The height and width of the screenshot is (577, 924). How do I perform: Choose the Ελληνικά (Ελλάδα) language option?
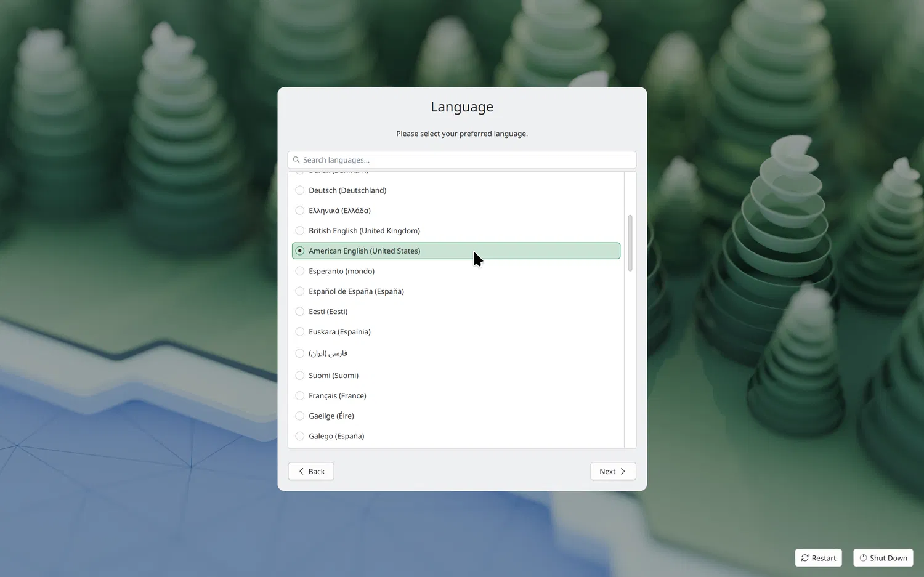456,211
